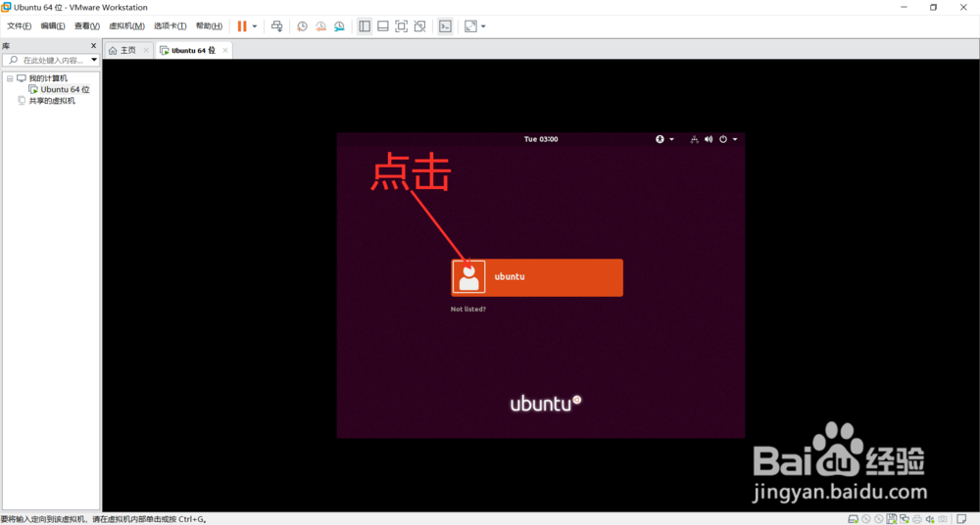Enter full screen mode
980x525 pixels.
pos(401,26)
